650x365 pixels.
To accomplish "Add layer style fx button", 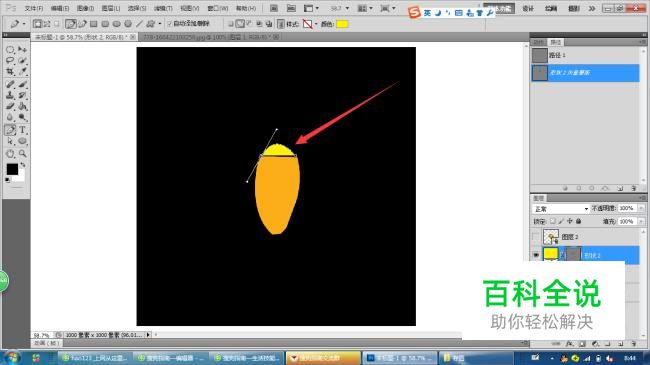I will pos(570,343).
